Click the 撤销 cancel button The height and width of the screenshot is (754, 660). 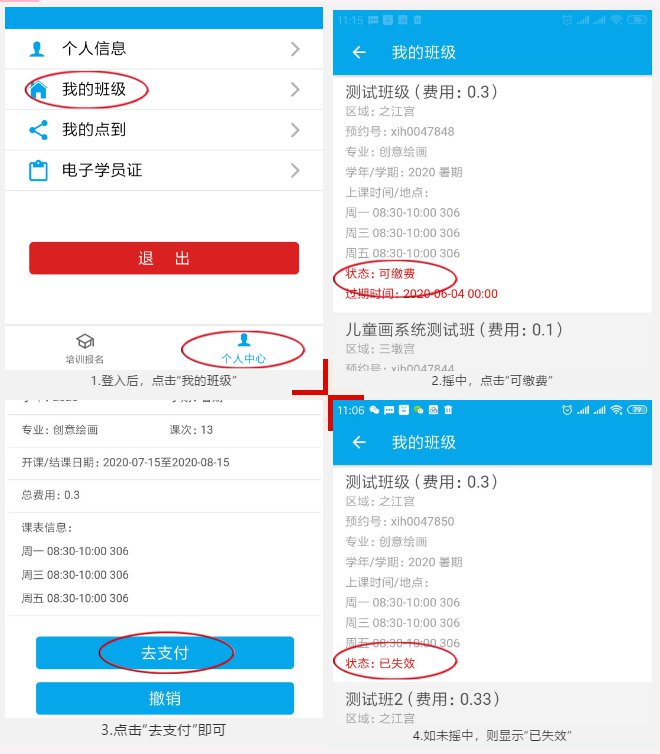coord(165,698)
